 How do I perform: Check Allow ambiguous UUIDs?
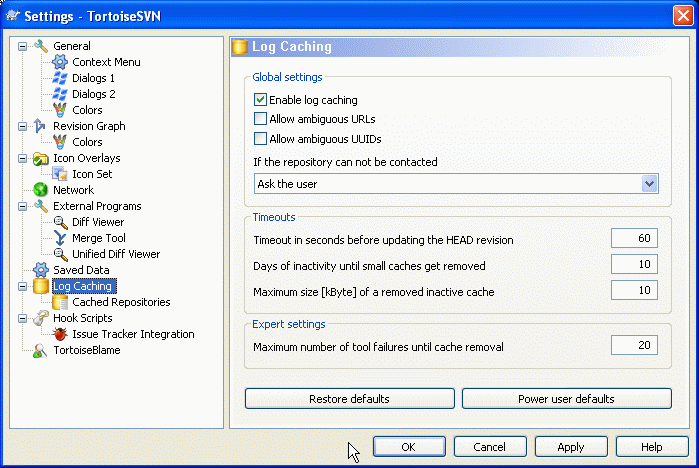[260, 139]
